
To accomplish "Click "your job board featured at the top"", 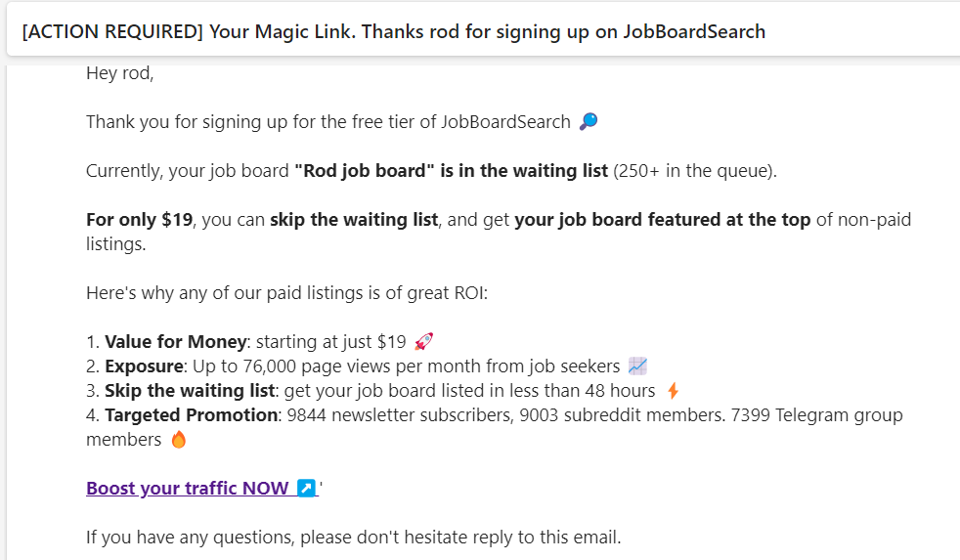I will click(662, 220).
